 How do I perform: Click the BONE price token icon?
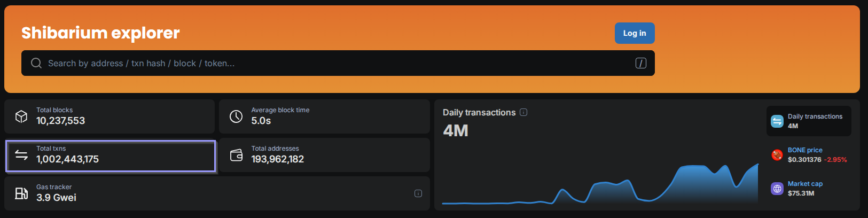coord(777,155)
